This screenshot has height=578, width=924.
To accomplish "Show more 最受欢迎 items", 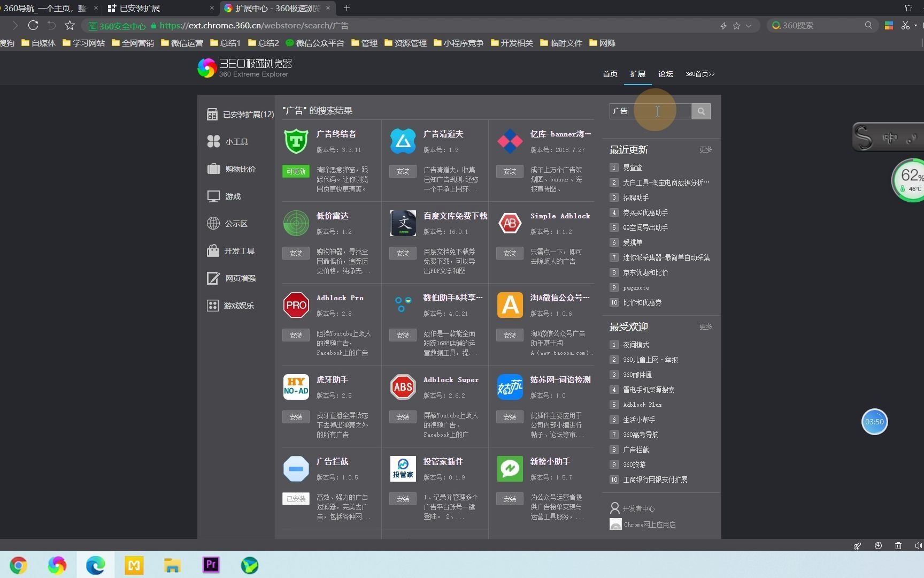I will click(x=706, y=326).
